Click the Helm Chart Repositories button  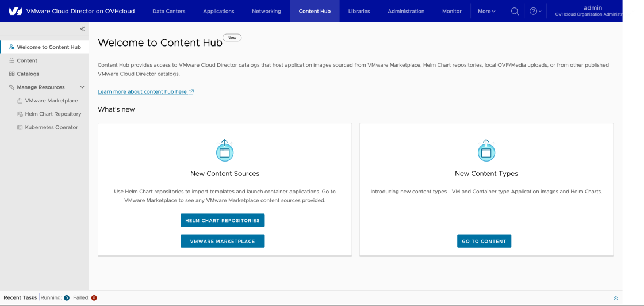pos(223,220)
